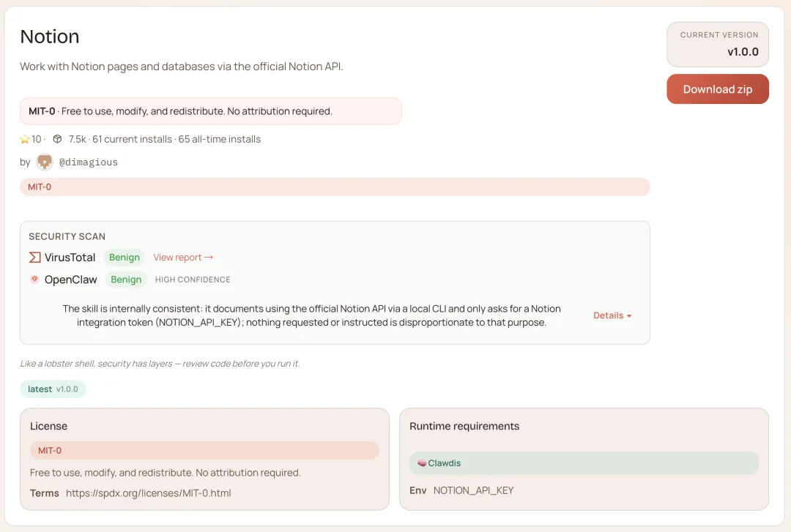Image resolution: width=791 pixels, height=532 pixels.
Task: Select the latest v1.0.0 version tag
Action: click(x=53, y=389)
